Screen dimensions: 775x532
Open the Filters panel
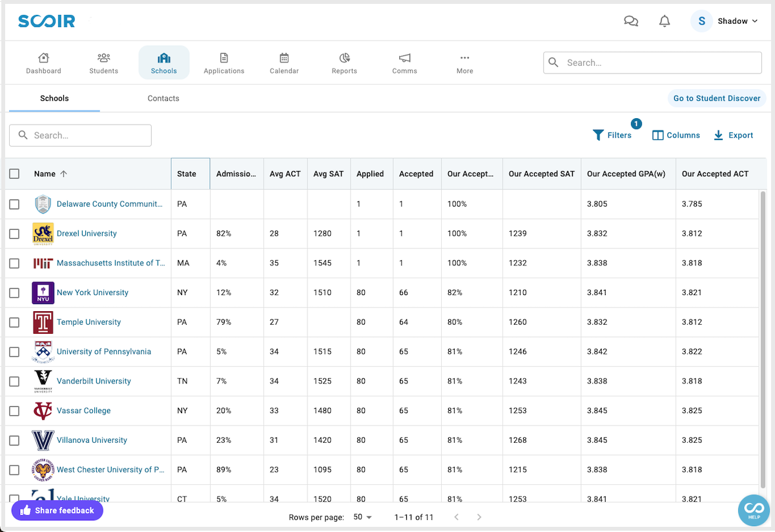[612, 135]
